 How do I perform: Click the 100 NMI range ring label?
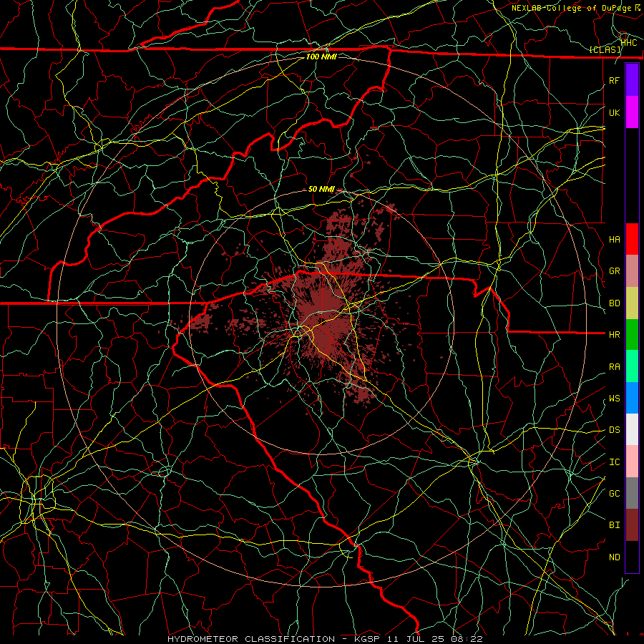(321, 57)
